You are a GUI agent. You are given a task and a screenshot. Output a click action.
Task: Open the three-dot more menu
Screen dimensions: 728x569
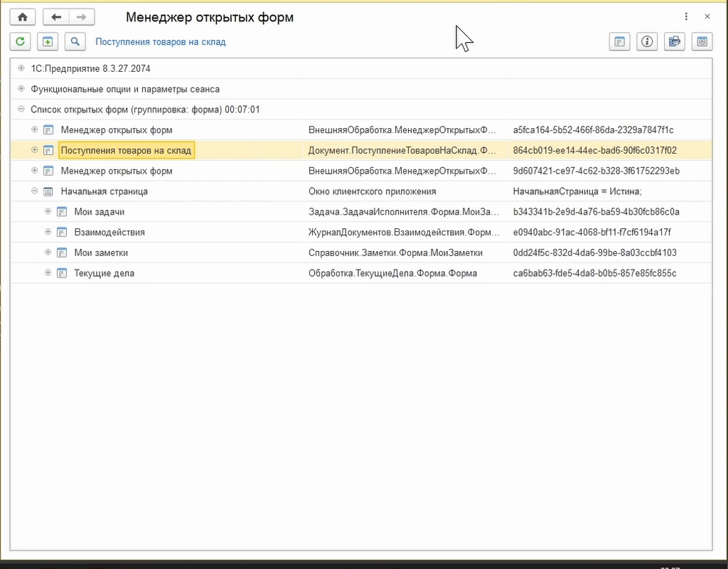click(686, 17)
